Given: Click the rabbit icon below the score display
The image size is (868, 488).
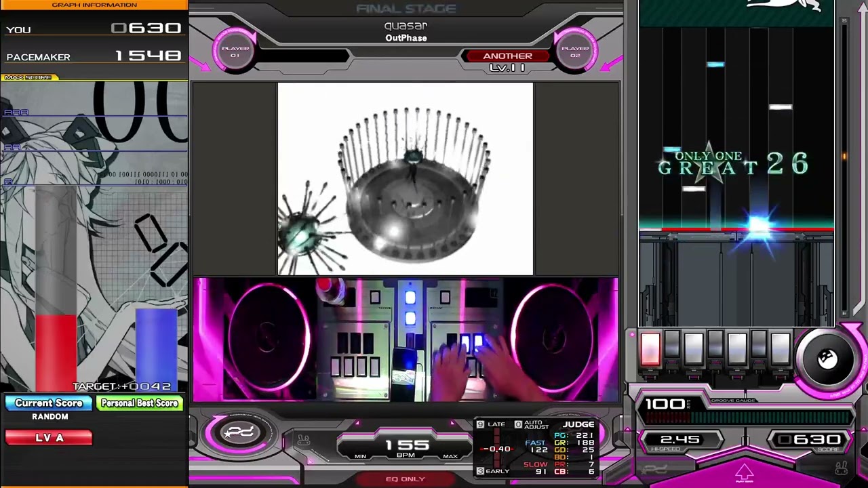Looking at the screenshot, I should [841, 468].
